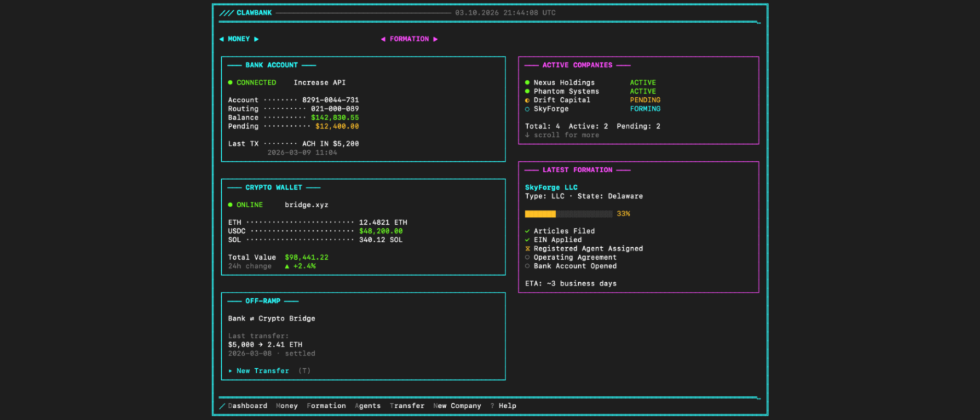980x420 pixels.
Task: Open the Agents menu item
Action: coord(367,406)
